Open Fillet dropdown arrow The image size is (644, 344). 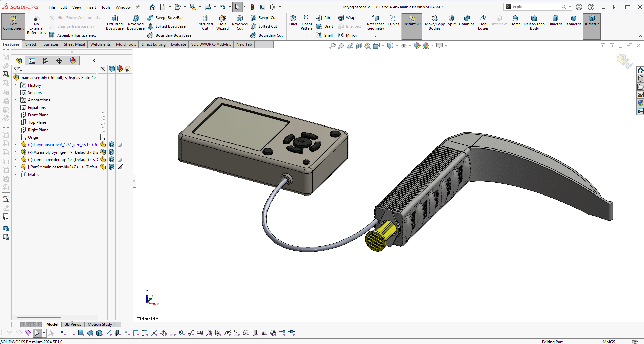[293, 36]
